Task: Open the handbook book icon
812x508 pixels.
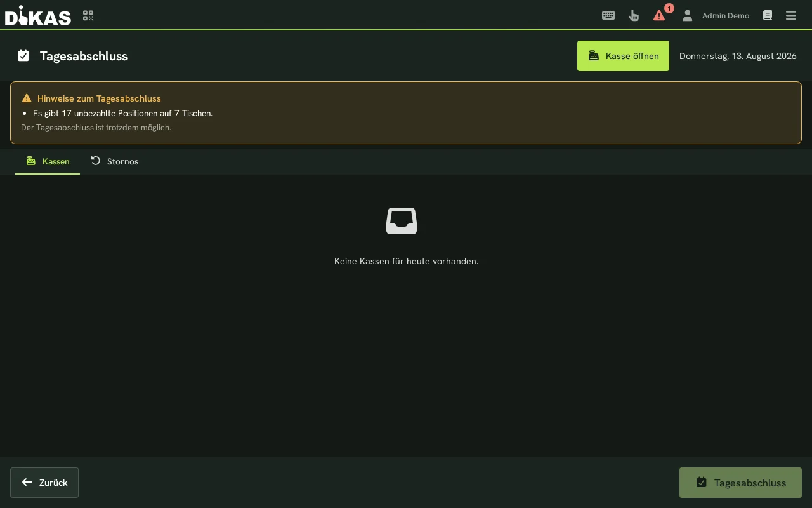Action: 768,15
